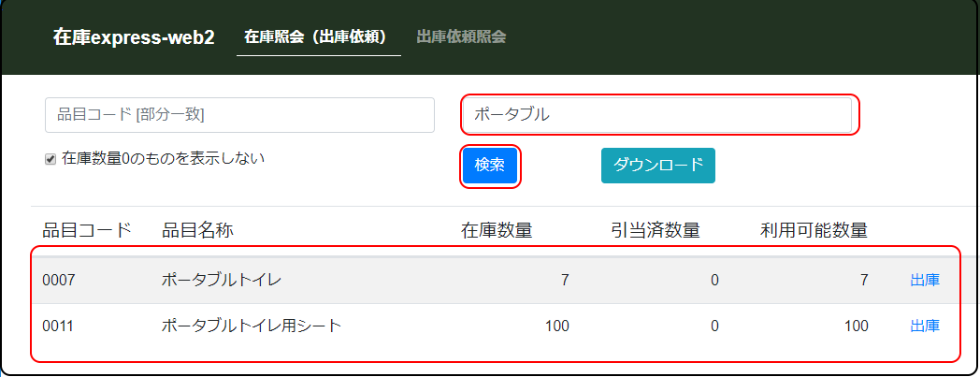980x377 pixels.
Task: Click the 利用可能数量 column header
Action: point(814,230)
